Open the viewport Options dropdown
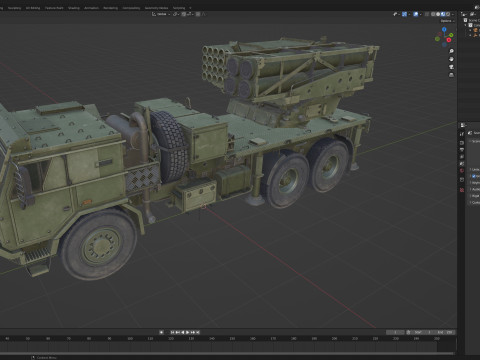 [x=447, y=21]
